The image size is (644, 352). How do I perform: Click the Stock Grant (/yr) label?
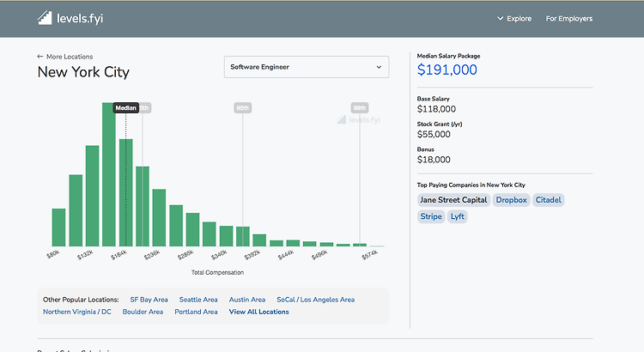pos(440,124)
